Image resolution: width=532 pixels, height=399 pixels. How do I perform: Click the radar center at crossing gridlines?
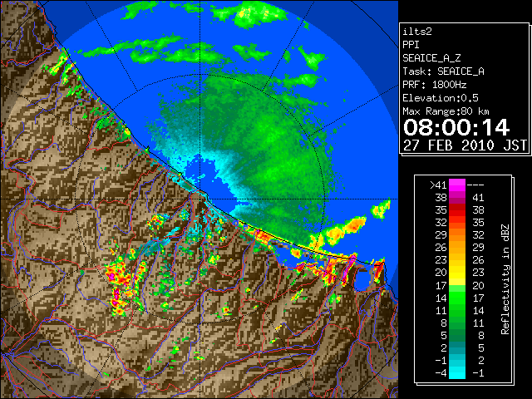pos(200,199)
